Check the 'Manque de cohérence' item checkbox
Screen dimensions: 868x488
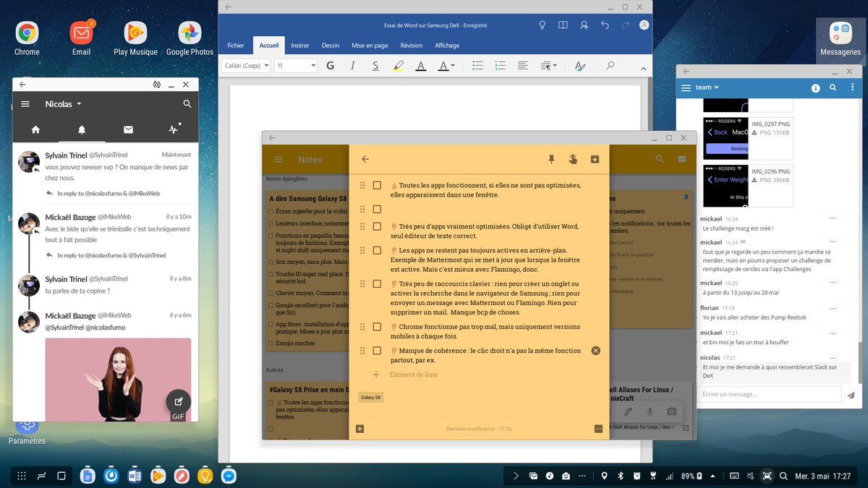tap(377, 351)
